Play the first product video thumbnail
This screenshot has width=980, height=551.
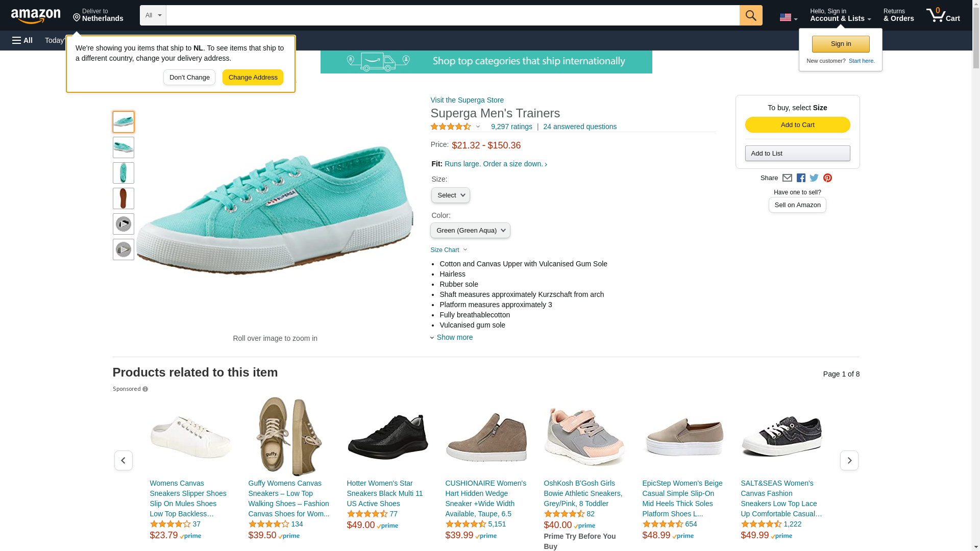[x=124, y=224]
